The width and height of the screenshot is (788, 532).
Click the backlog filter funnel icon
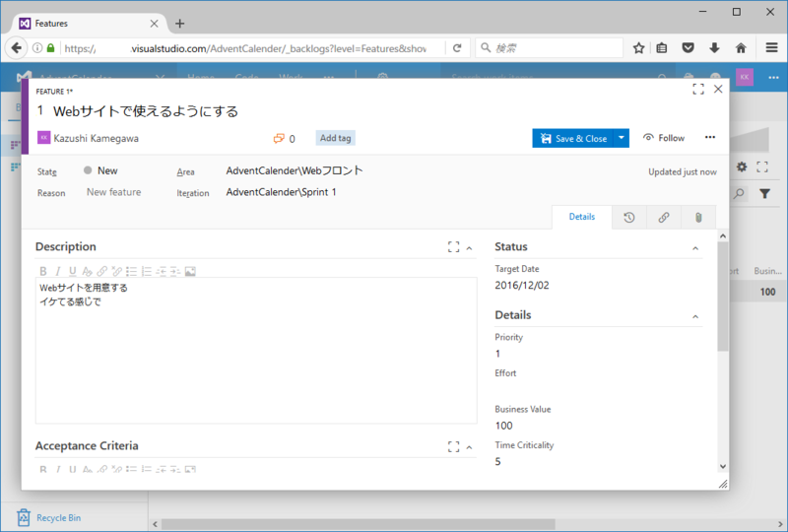point(764,194)
